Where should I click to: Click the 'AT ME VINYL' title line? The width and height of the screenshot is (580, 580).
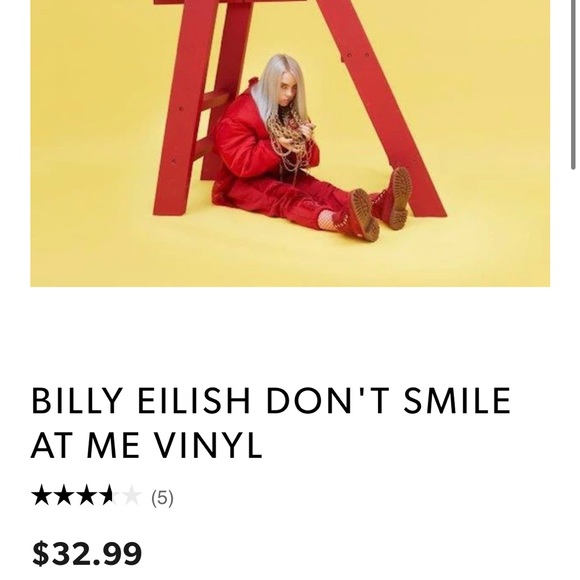click(x=146, y=444)
